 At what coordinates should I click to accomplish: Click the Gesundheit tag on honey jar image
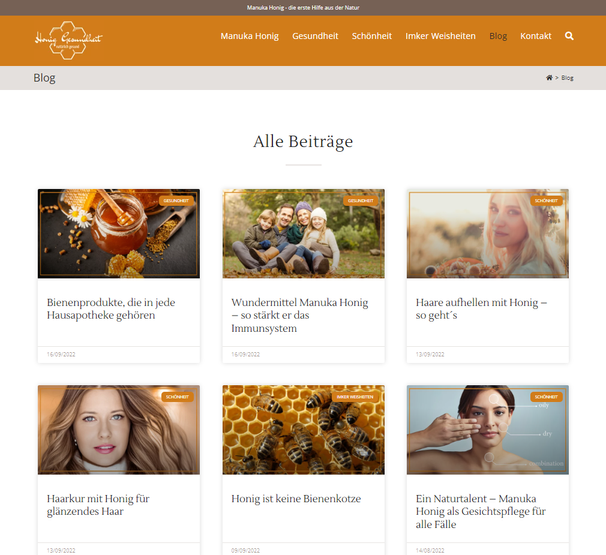tap(176, 201)
